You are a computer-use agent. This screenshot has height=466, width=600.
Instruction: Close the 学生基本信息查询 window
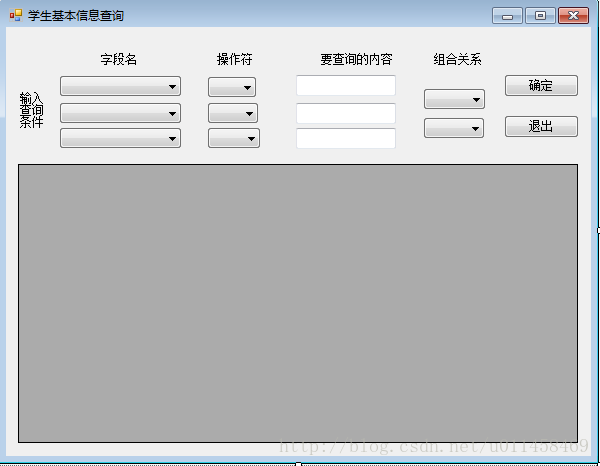[x=573, y=16]
